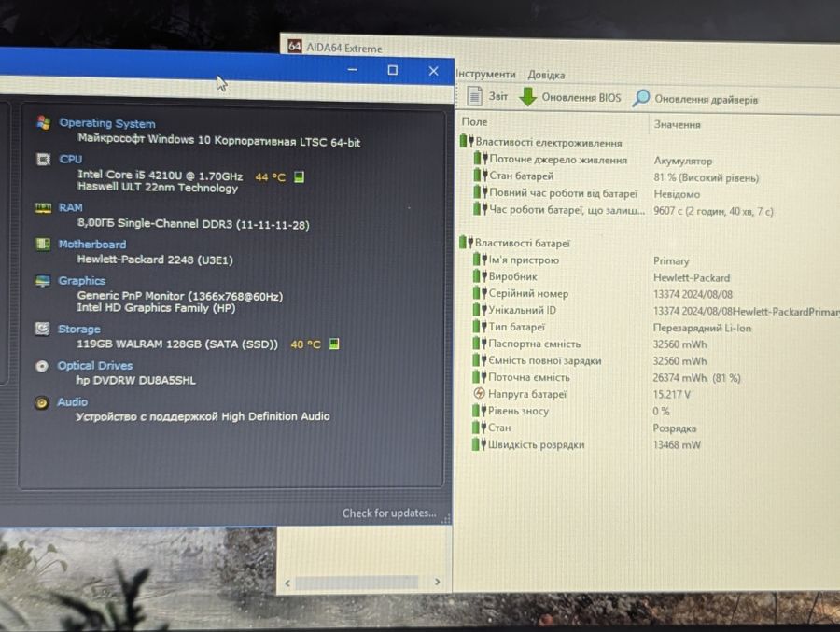
Task: Click Hewlett-Packard 2248 (U3E1) text
Action: click(x=155, y=260)
